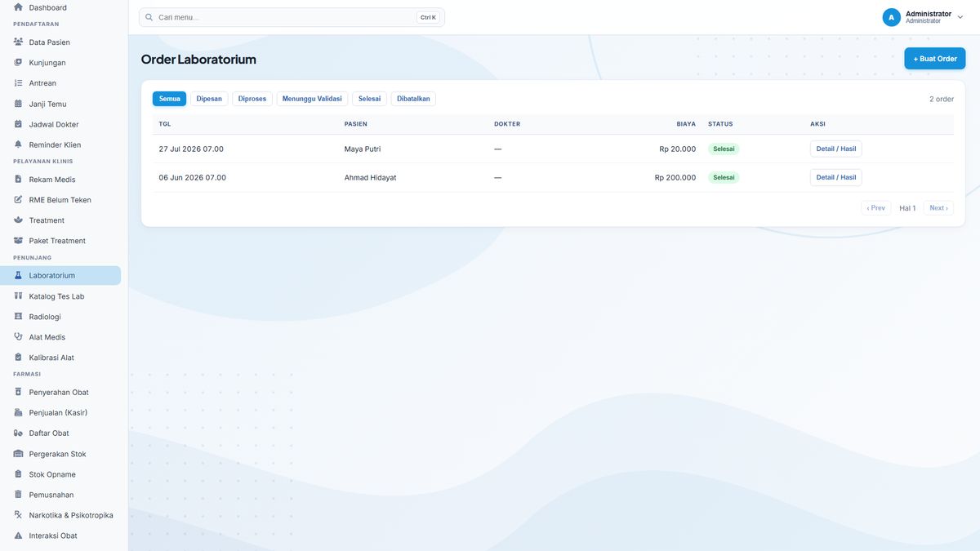
Task: Expand the Administrator account dropdown chevron
Action: 960,17
